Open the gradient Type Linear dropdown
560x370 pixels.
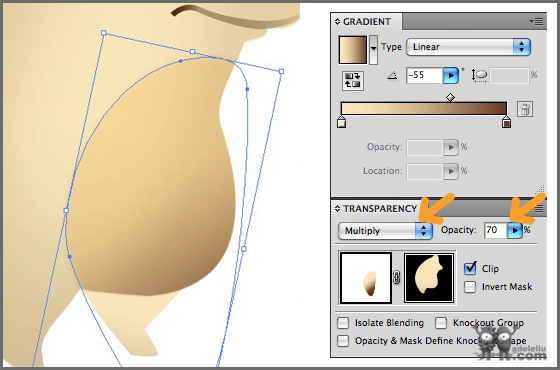pyautogui.click(x=468, y=47)
